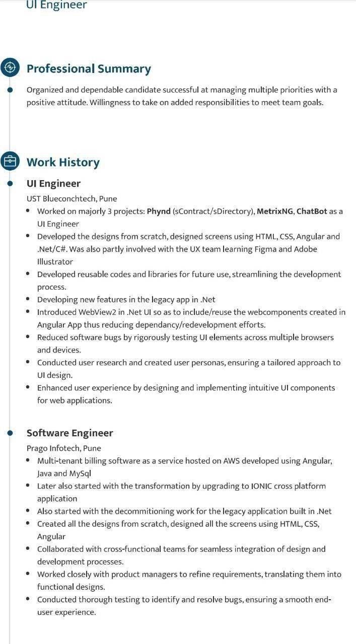Select the Work History heading
Image resolution: width=356 pixels, height=644 pixels.
pyautogui.click(x=63, y=162)
